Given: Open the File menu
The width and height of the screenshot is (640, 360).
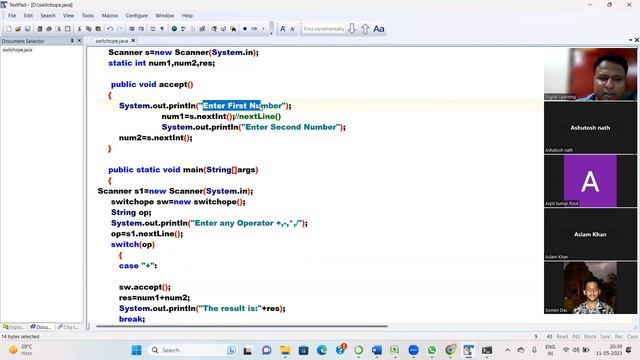Looking at the screenshot, I should [x=12, y=16].
